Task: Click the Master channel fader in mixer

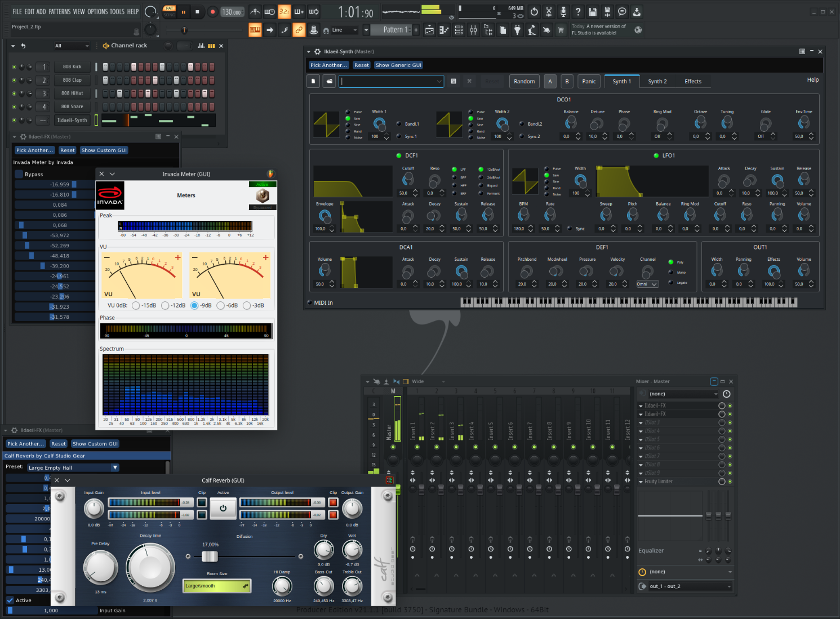Action: pos(398,489)
